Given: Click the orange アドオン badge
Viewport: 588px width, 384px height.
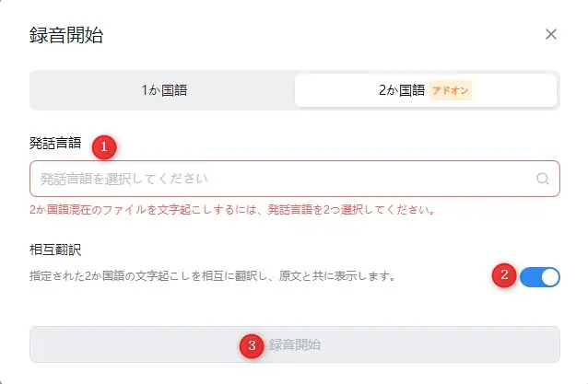Looking at the screenshot, I should click(x=451, y=90).
